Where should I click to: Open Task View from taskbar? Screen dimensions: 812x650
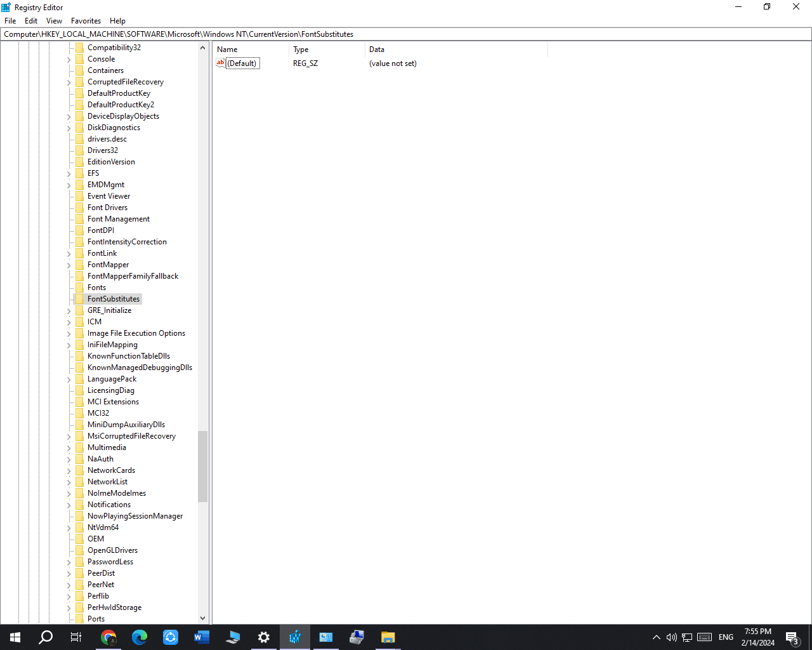76,637
